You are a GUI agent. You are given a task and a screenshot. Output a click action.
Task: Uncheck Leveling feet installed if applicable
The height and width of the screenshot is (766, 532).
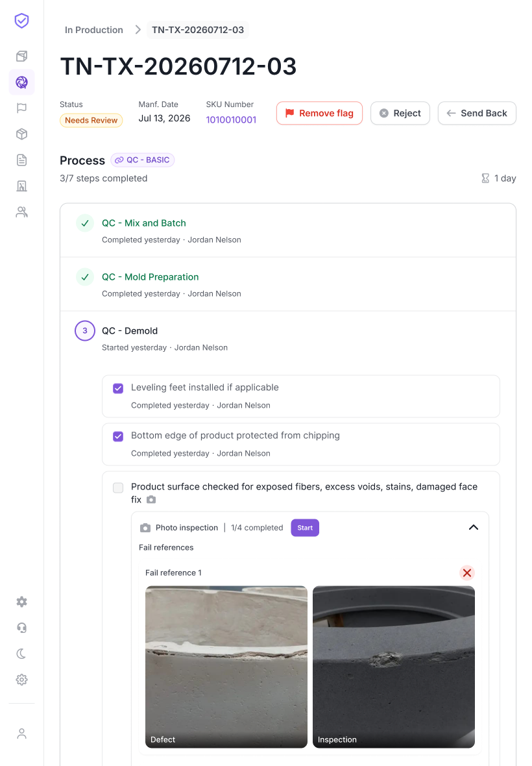(x=118, y=388)
